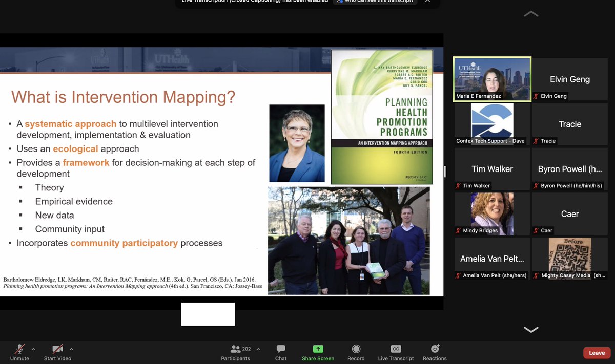Click the gallery panel divider handle
The image size is (615, 364).
coord(445,172)
